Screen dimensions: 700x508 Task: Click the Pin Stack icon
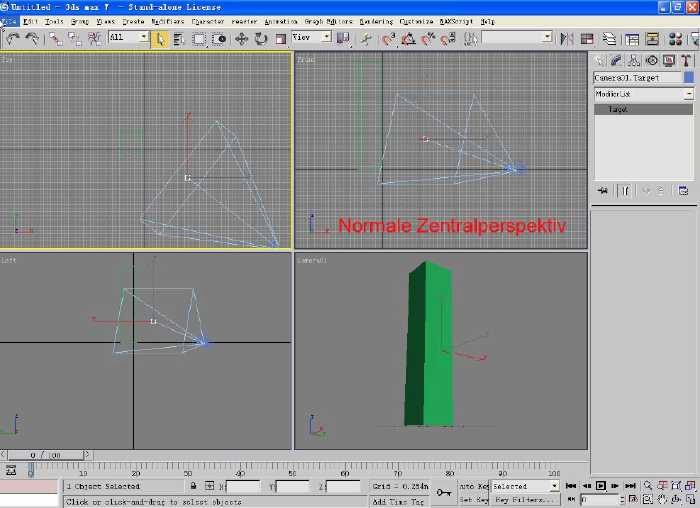[x=603, y=190]
